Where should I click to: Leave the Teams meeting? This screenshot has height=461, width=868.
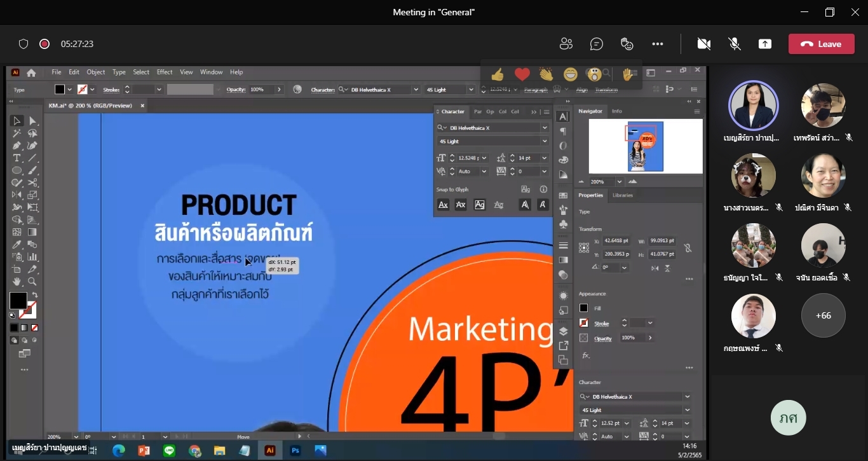821,44
